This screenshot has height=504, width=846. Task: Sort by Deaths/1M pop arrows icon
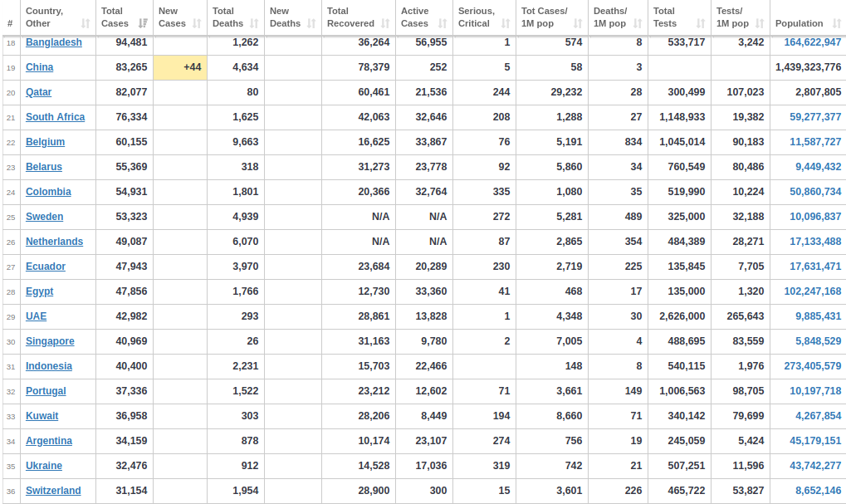tap(638, 24)
